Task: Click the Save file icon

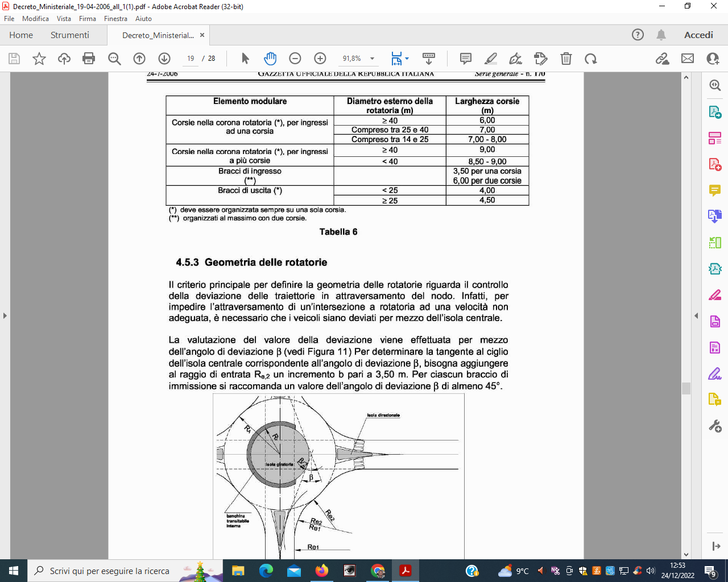Action: 14,59
